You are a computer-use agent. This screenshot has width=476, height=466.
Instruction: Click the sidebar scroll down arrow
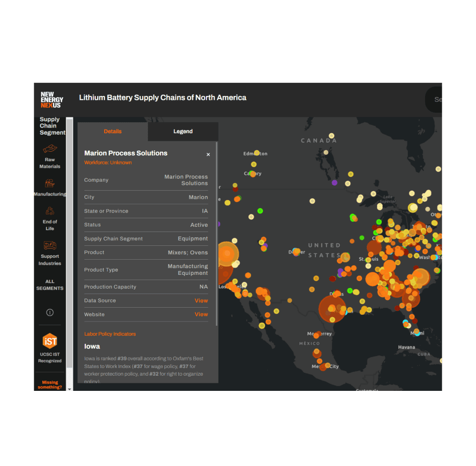point(69,389)
